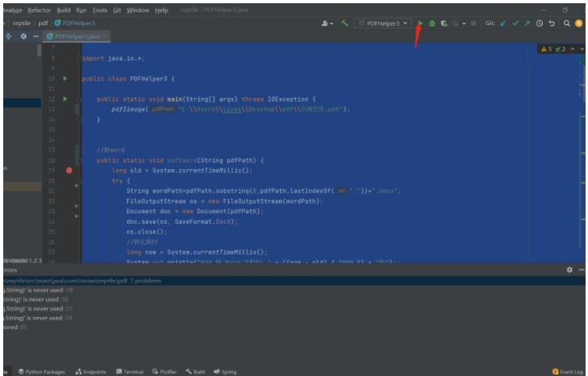Start debugging with the bug icon

tap(432, 23)
